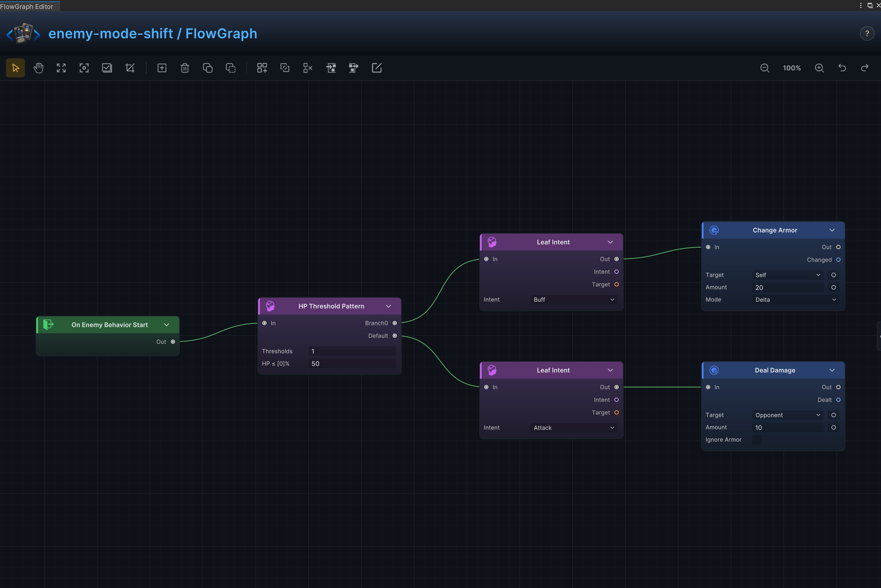Viewport: 881px width, 588px height.
Task: Click the On Enemy Behavior Start node title
Action: tap(110, 325)
